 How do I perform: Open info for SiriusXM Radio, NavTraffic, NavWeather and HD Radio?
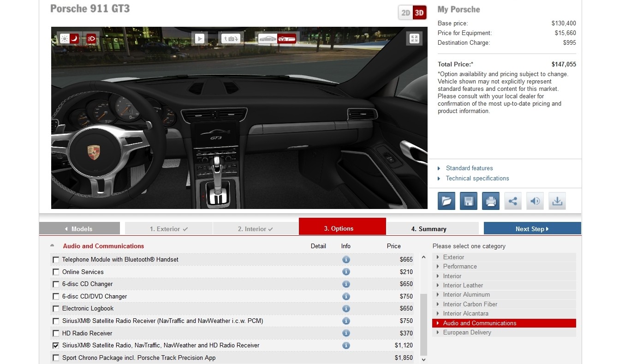pyautogui.click(x=346, y=345)
